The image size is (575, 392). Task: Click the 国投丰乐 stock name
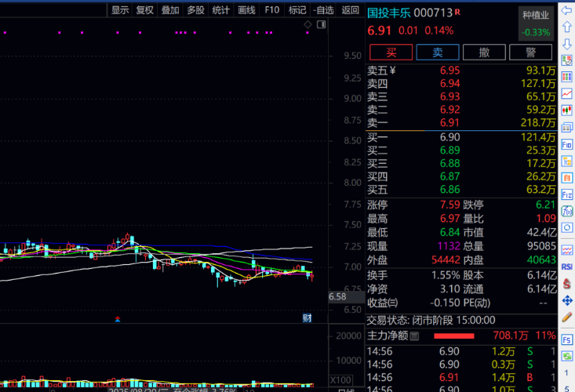tap(389, 13)
